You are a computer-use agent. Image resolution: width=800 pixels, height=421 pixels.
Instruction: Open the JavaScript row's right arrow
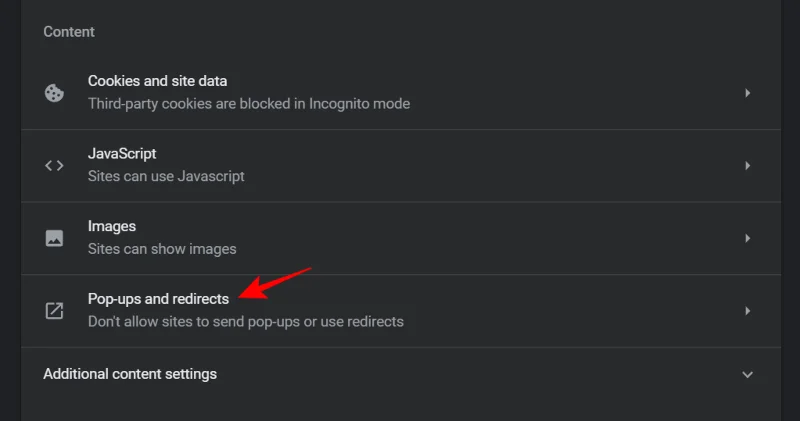coord(747,166)
